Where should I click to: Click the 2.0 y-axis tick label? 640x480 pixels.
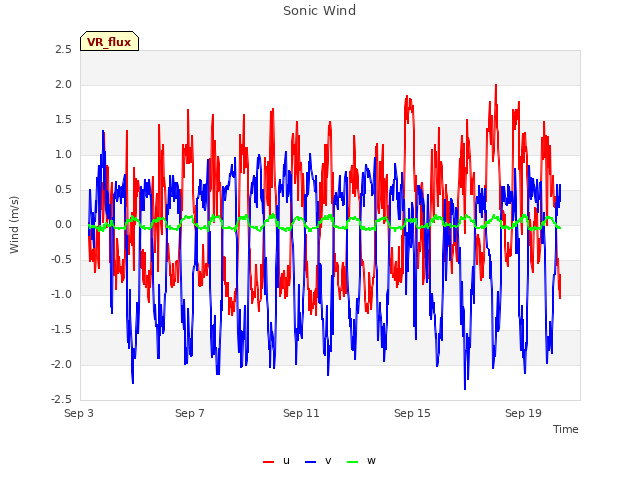pyautogui.click(x=64, y=85)
